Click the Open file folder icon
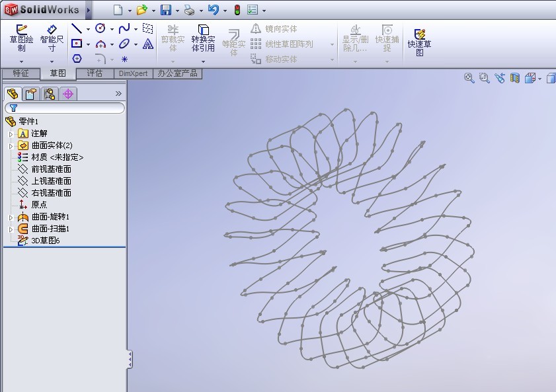 (141, 10)
